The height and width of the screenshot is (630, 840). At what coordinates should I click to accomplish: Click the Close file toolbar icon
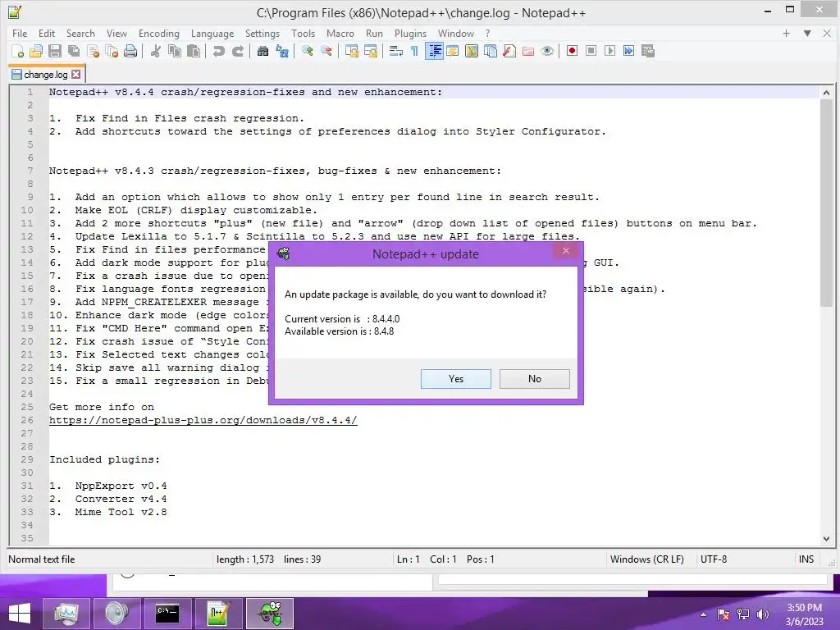[x=93, y=51]
